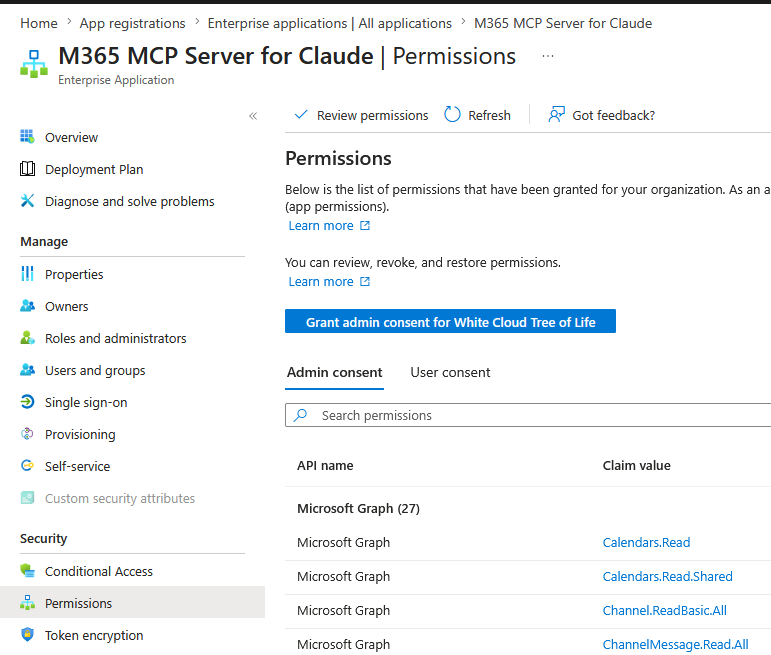Click the external link icon after first Learn more
771x655 pixels.
pos(364,225)
